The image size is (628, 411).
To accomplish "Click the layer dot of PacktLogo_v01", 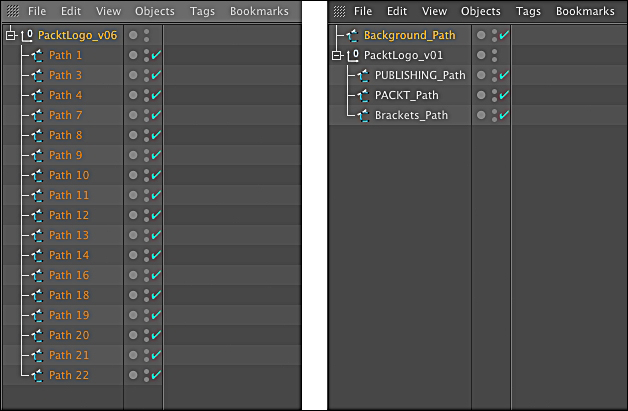I will tap(481, 55).
